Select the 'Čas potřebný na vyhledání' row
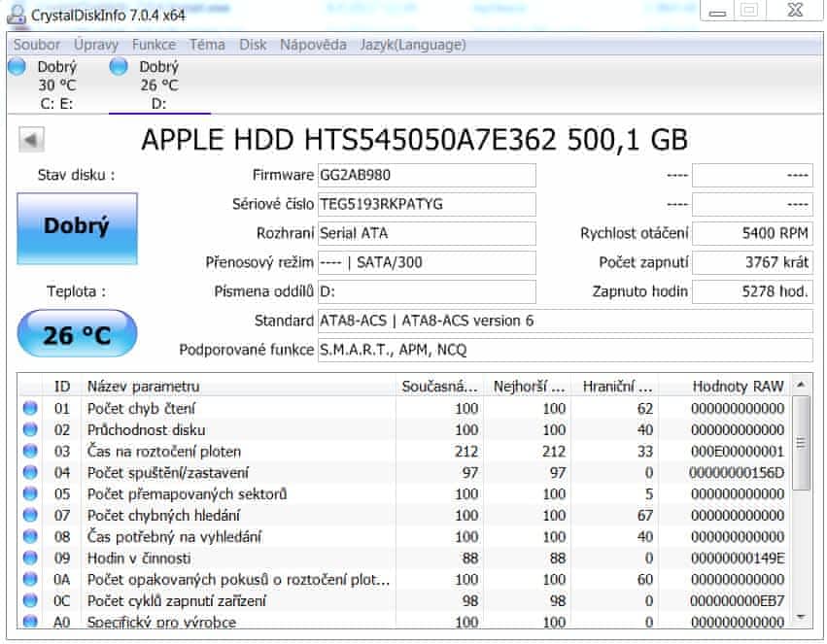Viewport: 827px width, 644px height. pos(404,536)
